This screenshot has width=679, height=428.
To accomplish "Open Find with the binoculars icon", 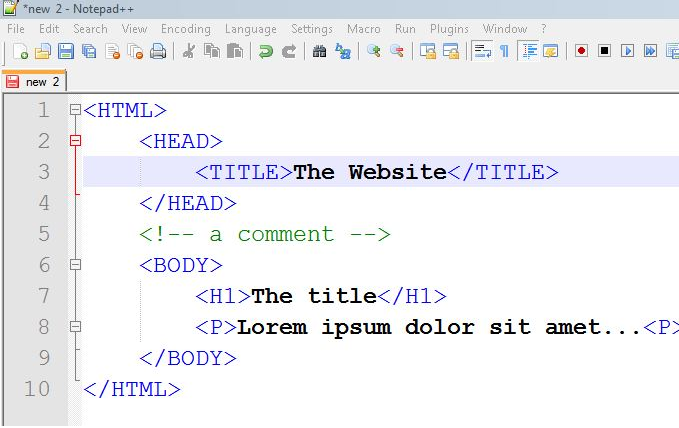I will coord(320,51).
